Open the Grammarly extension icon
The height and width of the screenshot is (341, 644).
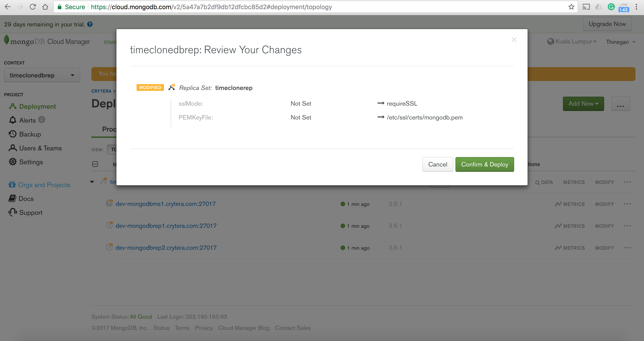(x=611, y=7)
